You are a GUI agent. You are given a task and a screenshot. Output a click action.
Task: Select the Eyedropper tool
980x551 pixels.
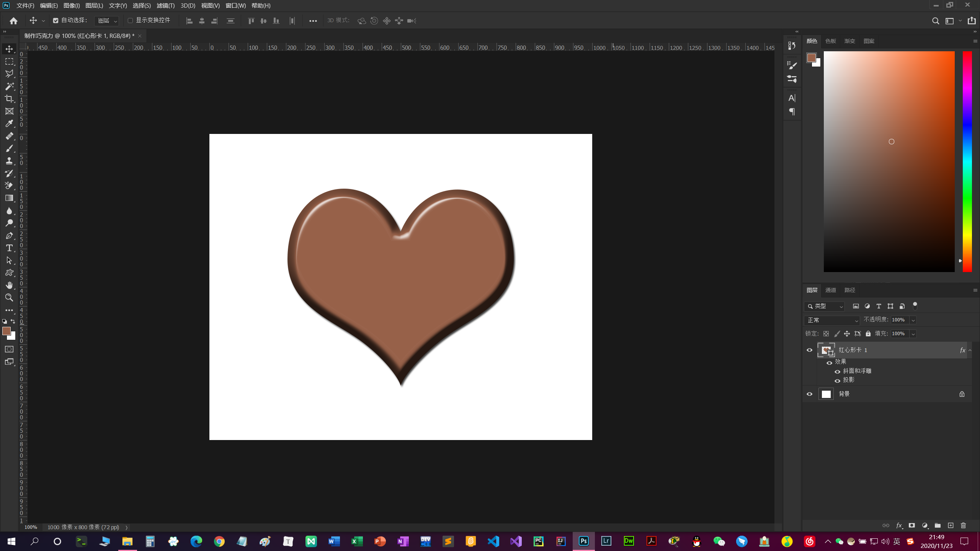click(9, 124)
